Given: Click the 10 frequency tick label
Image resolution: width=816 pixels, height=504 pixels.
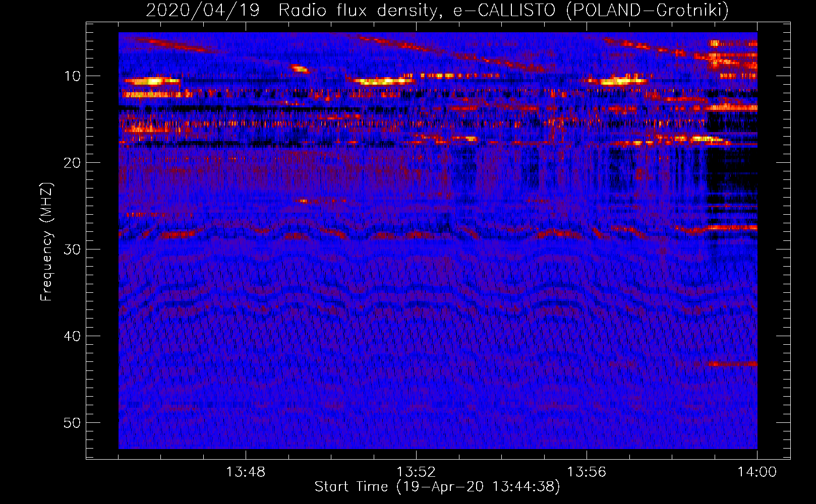Looking at the screenshot, I should click(x=73, y=76).
